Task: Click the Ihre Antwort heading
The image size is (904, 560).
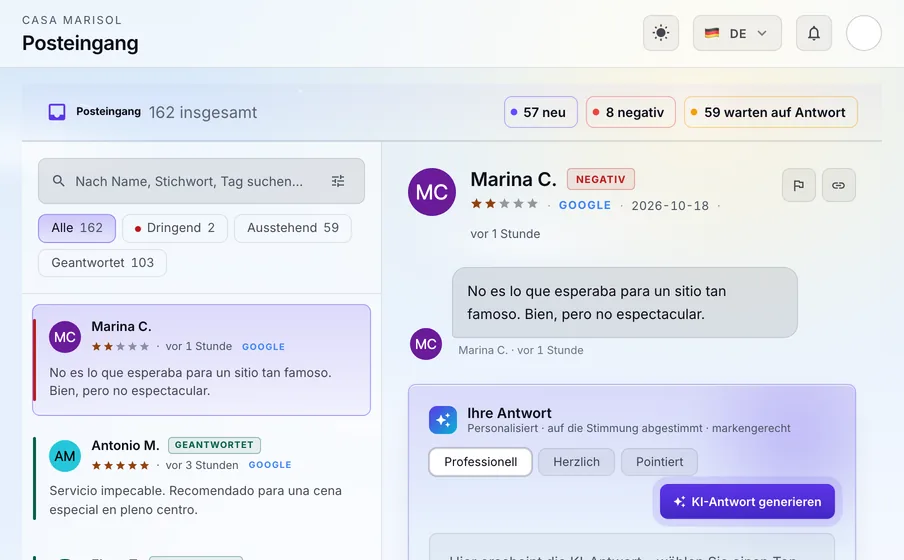Action: pos(509,413)
